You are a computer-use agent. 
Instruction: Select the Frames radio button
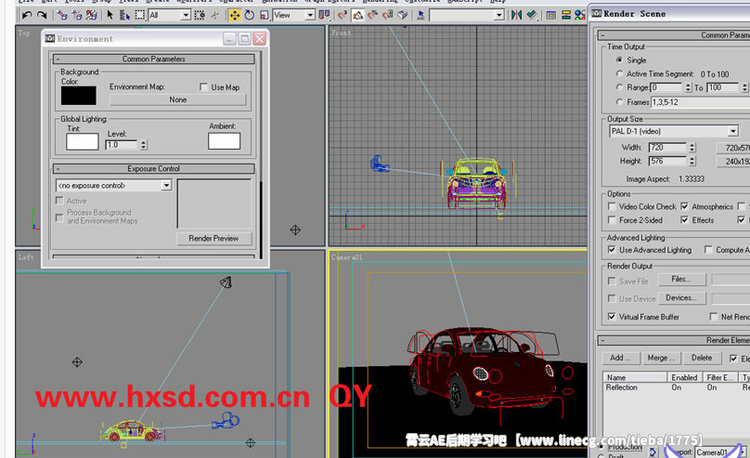click(619, 102)
